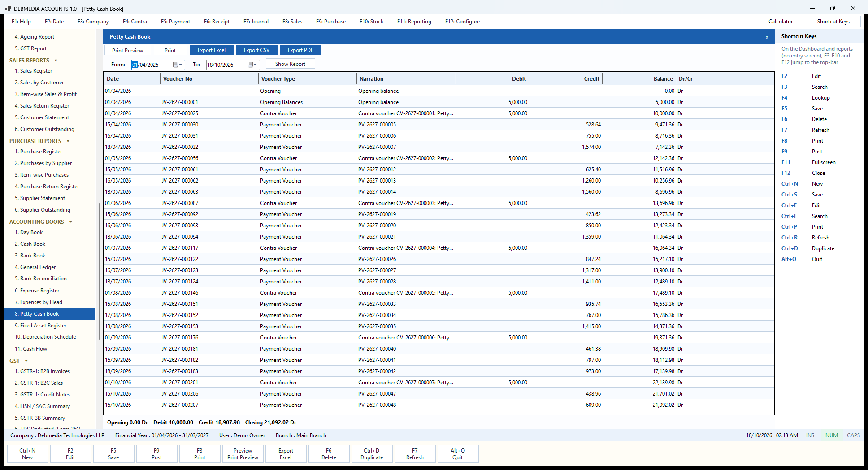Image resolution: width=868 pixels, height=470 pixels.
Task: Open the From date calendar icon
Action: [175, 65]
